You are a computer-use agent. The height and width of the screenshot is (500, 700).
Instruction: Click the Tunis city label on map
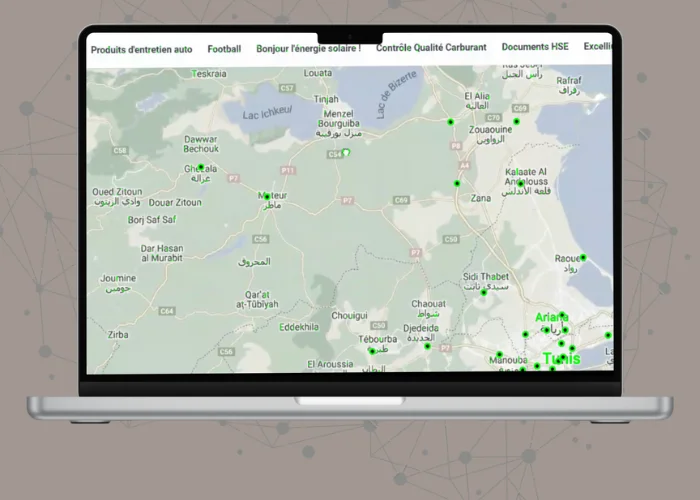coord(560,359)
